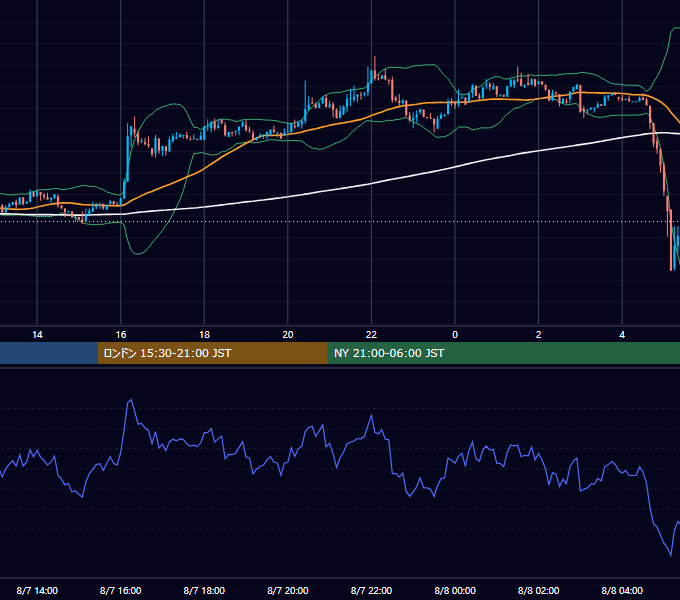Click the 18 hour axis label
680x600 pixels.
point(204,335)
